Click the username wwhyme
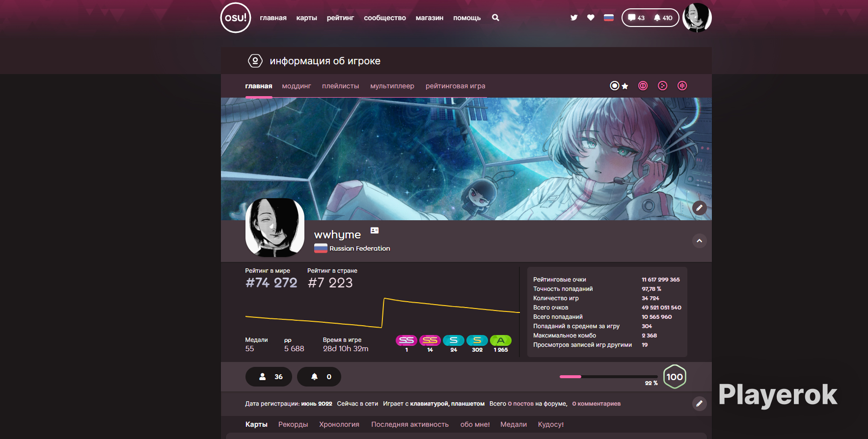The image size is (868, 439). coord(337,235)
